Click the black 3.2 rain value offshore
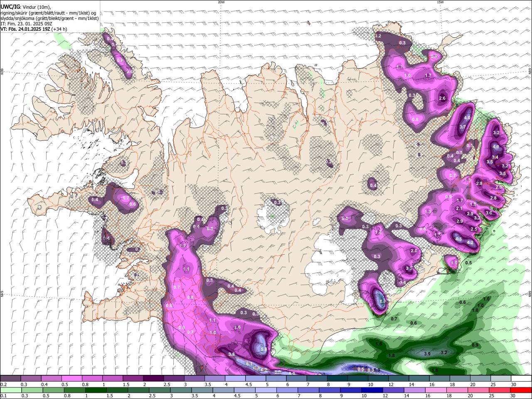The height and width of the screenshot is (399, 532). tap(443, 353)
